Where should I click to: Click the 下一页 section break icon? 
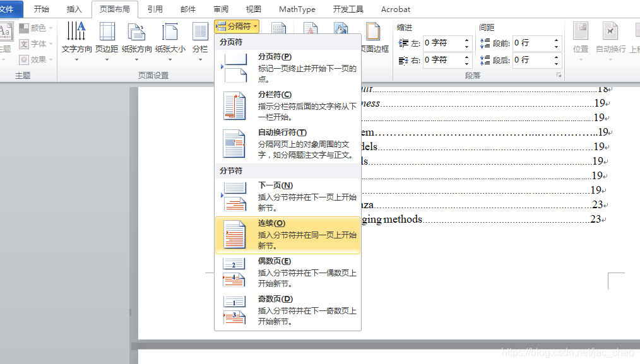pos(234,196)
